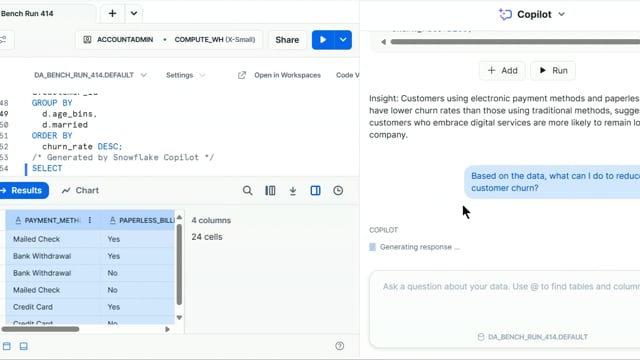The image size is (640, 360).
Task: Click the blue Run query play button
Action: pos(323,40)
